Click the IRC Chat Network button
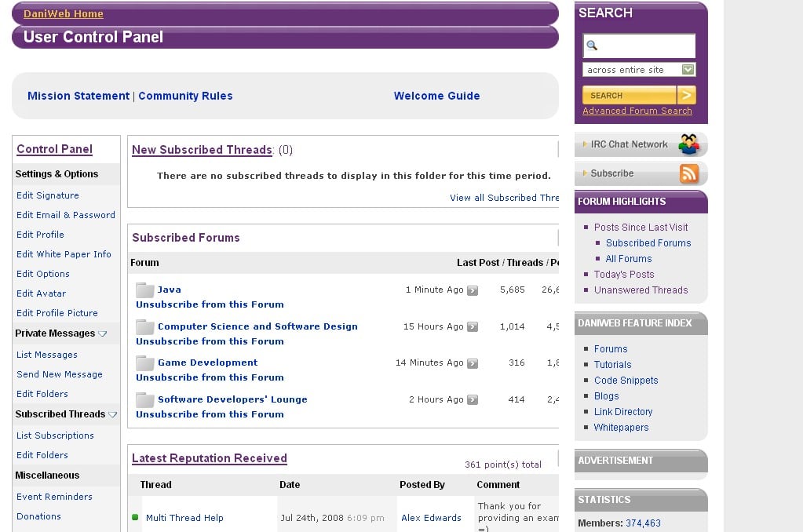The width and height of the screenshot is (803, 532). [x=641, y=144]
